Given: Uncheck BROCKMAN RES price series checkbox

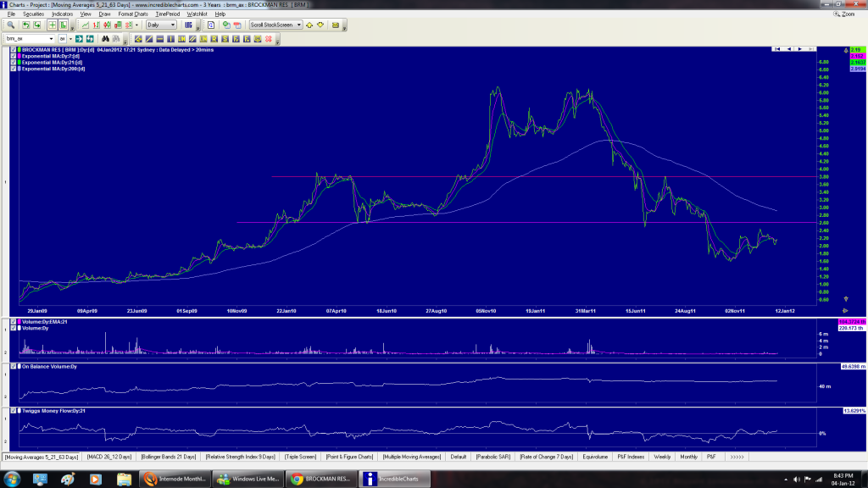Looking at the screenshot, I should (x=14, y=50).
